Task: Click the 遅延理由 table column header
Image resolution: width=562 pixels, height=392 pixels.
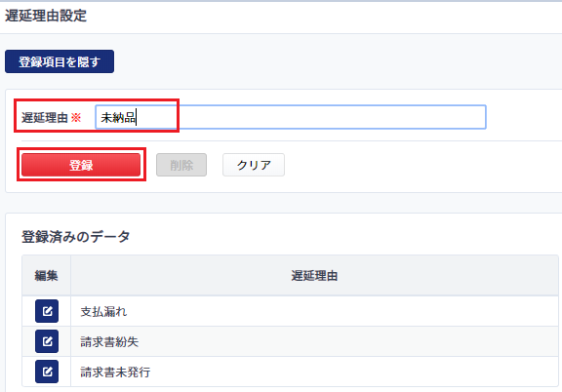Action: point(314,276)
